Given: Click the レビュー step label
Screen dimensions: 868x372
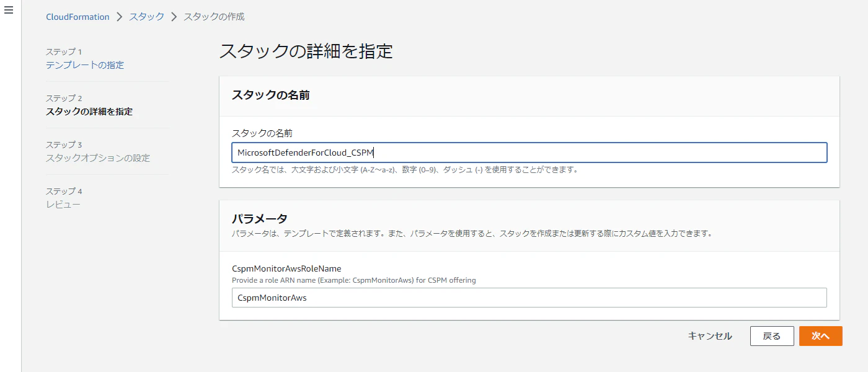Looking at the screenshot, I should click(x=63, y=205).
